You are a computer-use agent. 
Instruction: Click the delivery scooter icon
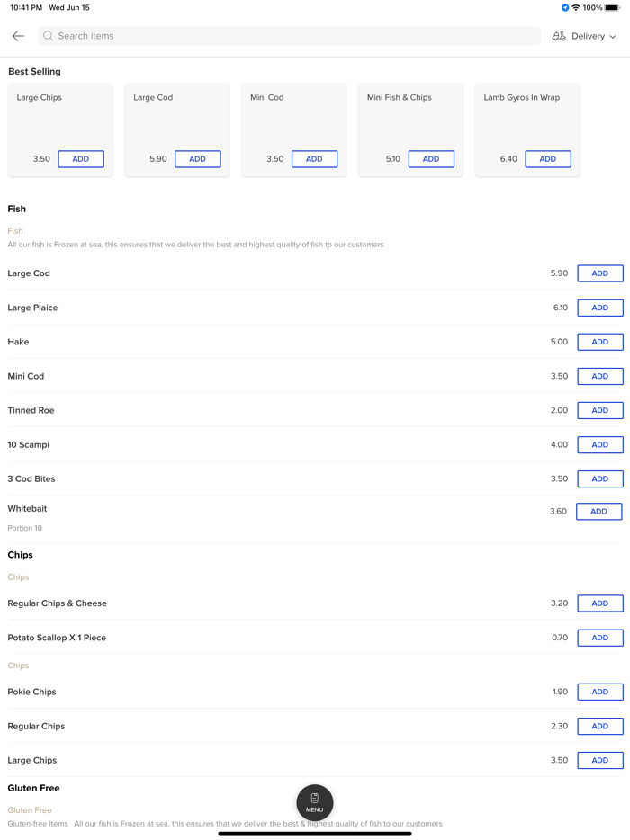click(559, 36)
